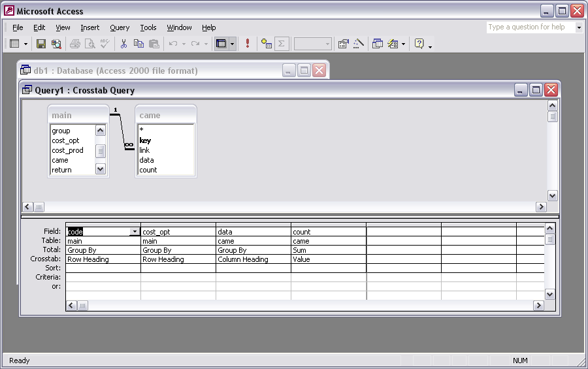Image resolution: width=588 pixels, height=369 pixels.
Task: Select the cost_prod field in main table
Action: 68,150
